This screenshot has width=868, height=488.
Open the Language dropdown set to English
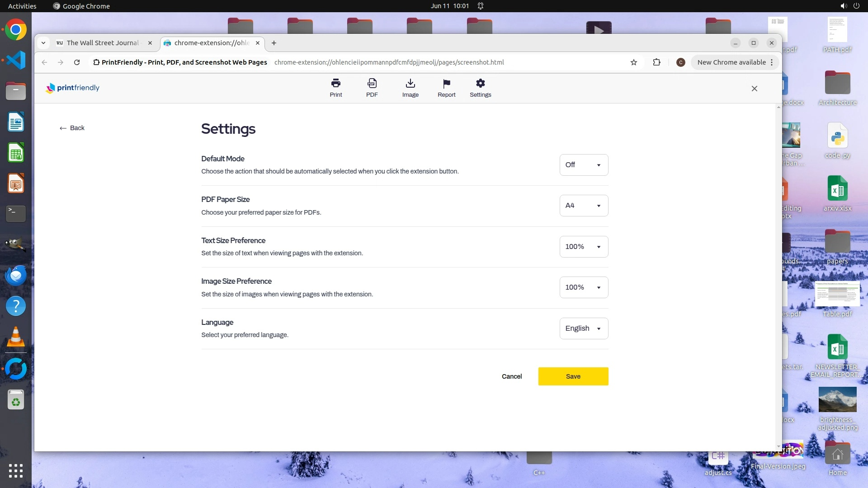[583, 328]
